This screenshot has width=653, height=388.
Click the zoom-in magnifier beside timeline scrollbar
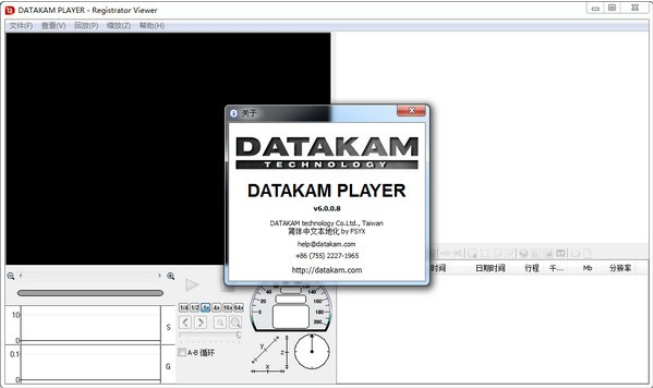(x=171, y=276)
